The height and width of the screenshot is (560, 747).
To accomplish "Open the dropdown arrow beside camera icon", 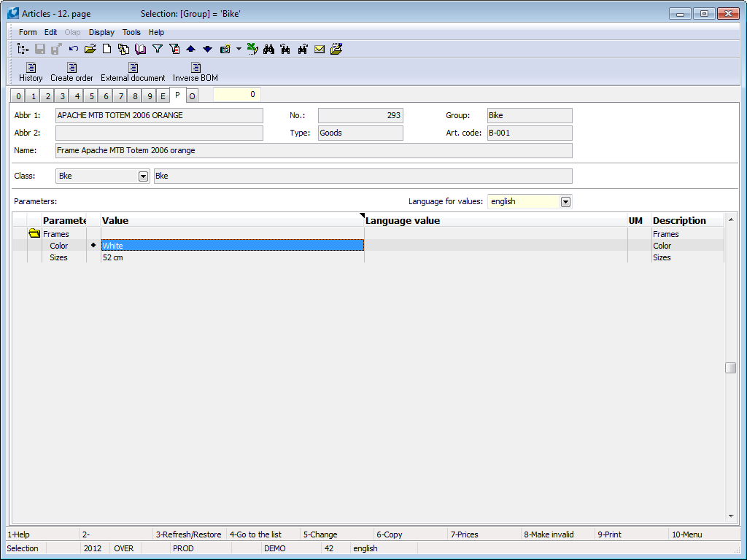I will pyautogui.click(x=239, y=49).
